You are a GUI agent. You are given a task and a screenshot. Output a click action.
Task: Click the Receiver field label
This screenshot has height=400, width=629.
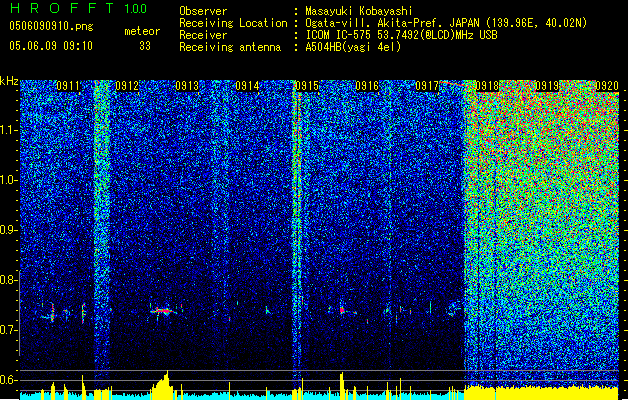coord(203,35)
